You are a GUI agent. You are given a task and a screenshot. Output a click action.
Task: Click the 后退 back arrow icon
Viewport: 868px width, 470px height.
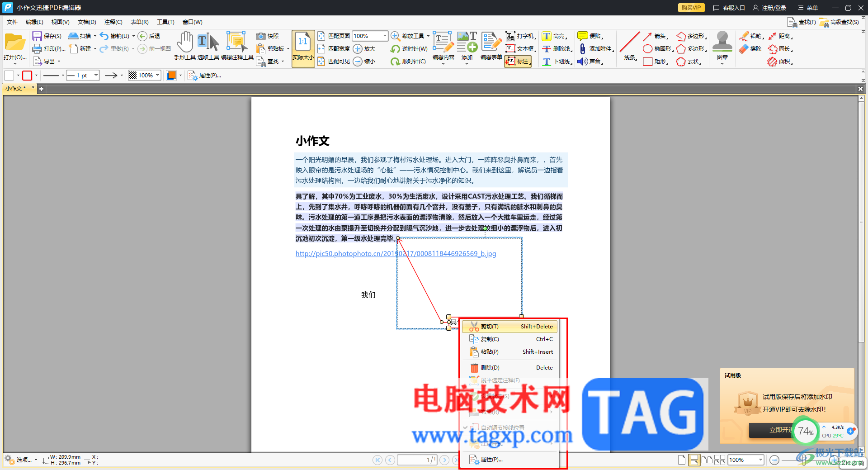click(142, 36)
